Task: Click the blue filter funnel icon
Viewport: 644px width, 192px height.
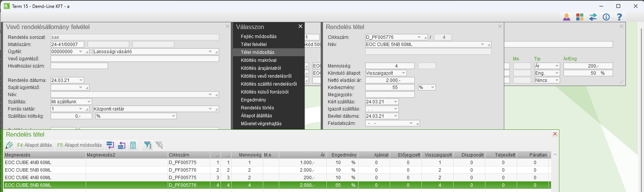Action: (x=148, y=145)
